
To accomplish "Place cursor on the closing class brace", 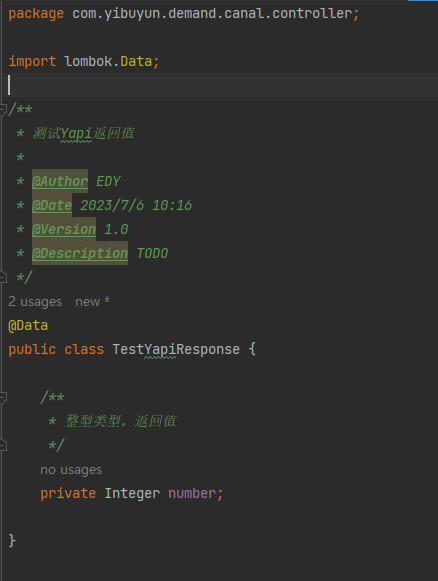I will coord(12,541).
